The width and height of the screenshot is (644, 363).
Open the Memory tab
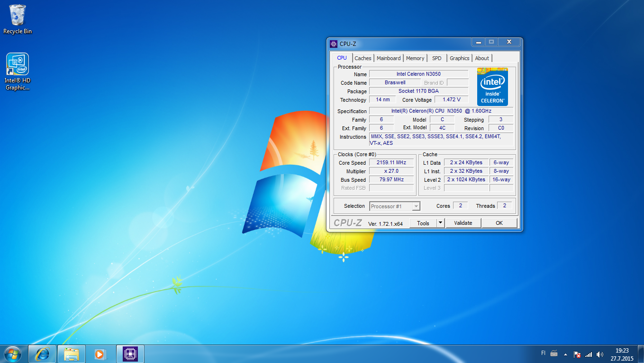(415, 58)
